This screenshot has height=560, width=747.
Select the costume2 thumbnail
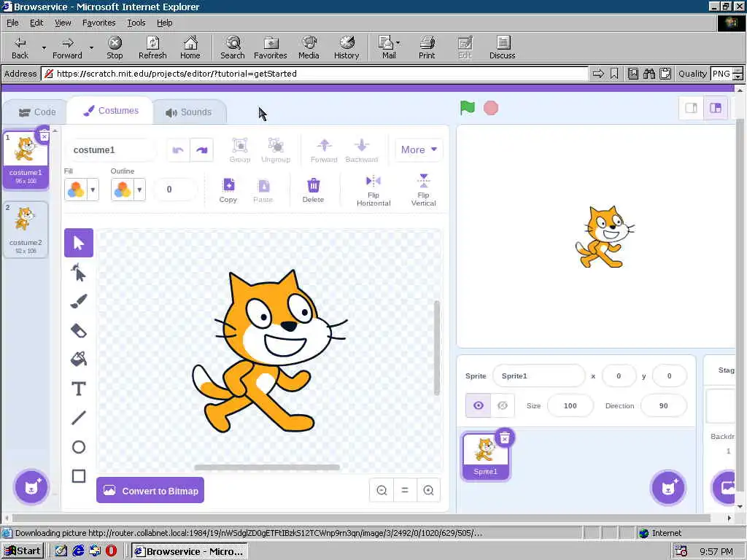pyautogui.click(x=26, y=230)
